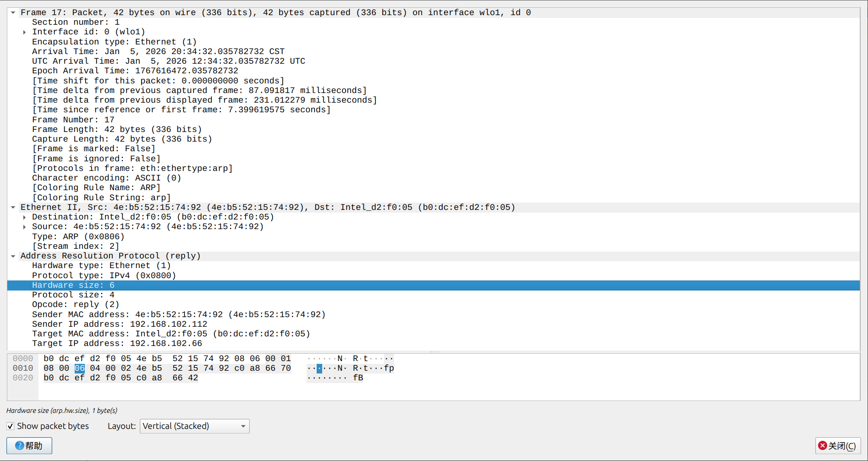
Task: Click highlighted hex byte 06 in bytes pane
Action: 80,368
